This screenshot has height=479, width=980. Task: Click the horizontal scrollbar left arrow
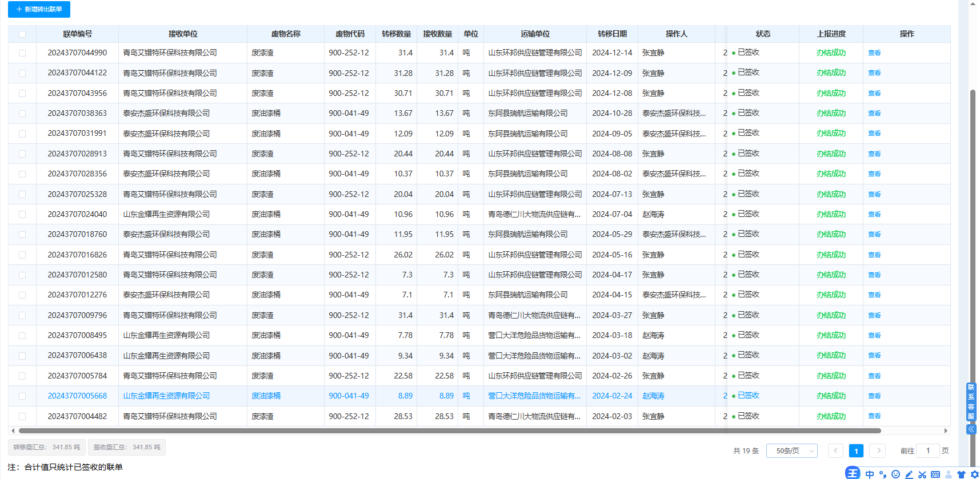(13, 431)
